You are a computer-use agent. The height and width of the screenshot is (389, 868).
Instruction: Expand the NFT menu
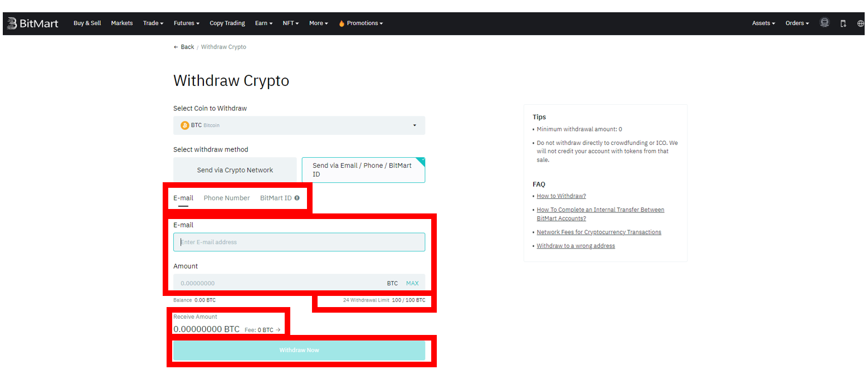[291, 23]
